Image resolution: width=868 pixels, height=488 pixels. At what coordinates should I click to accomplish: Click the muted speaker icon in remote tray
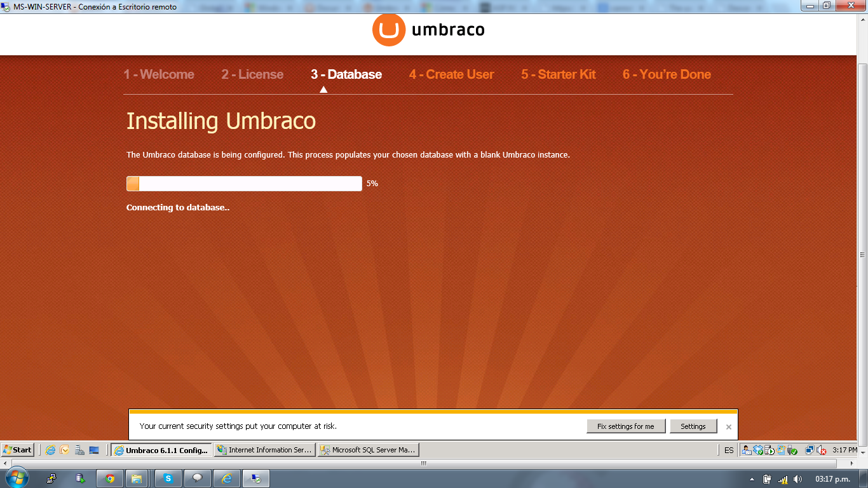click(x=822, y=450)
